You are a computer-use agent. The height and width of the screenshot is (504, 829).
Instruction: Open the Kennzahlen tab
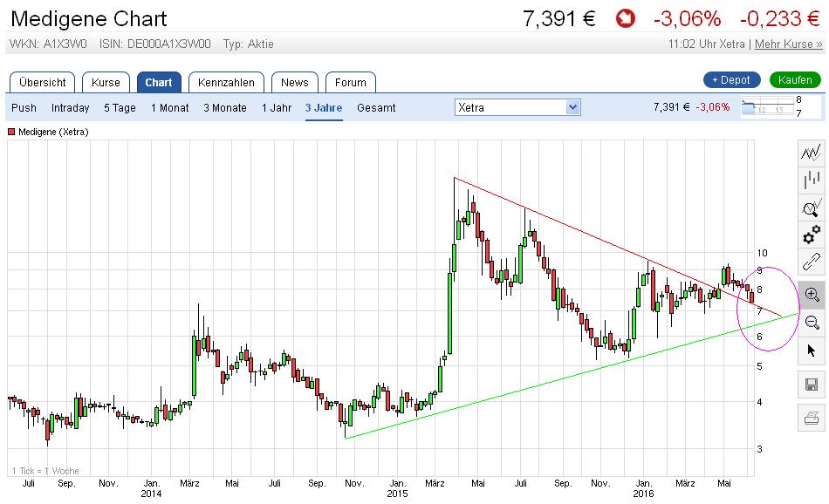point(226,83)
